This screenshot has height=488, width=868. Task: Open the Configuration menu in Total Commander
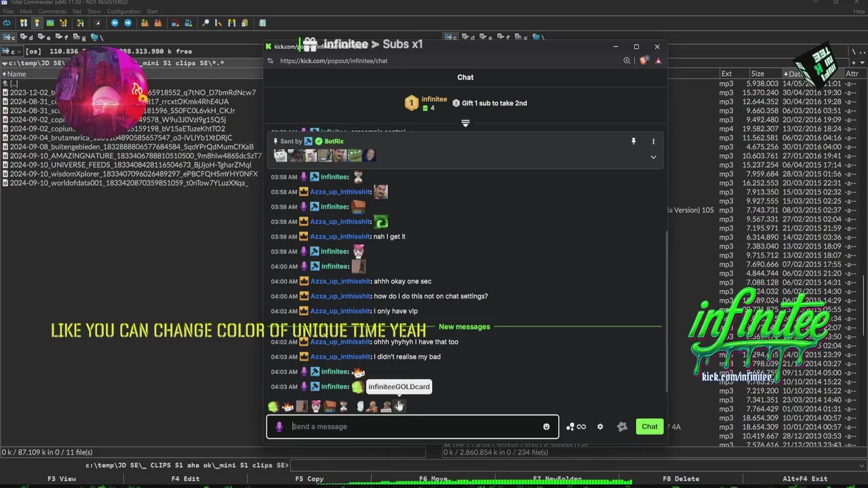[x=123, y=12]
